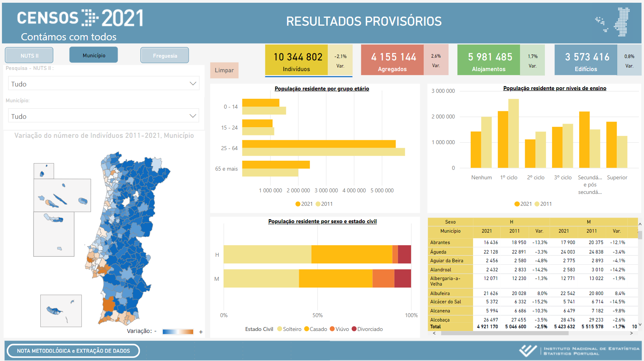Click the Instituto Nacional de Estatística logo
Screen dimensions: 644x361
(x=579, y=351)
